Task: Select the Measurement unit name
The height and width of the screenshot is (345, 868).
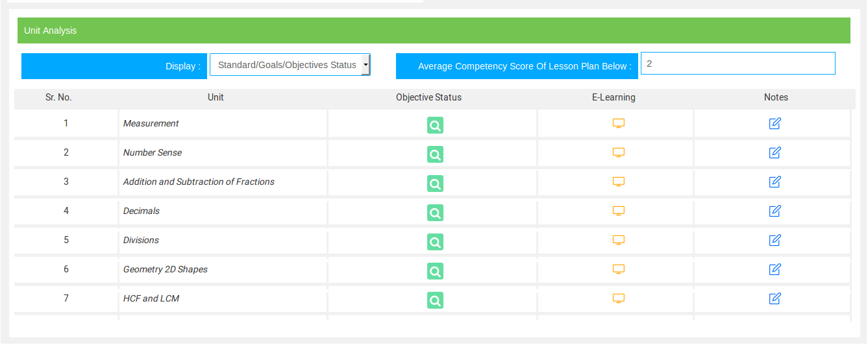Action: 151,123
